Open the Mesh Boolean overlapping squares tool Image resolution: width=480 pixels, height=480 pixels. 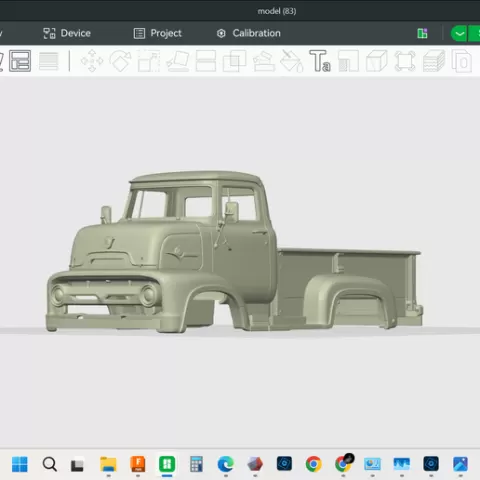[x=234, y=61]
